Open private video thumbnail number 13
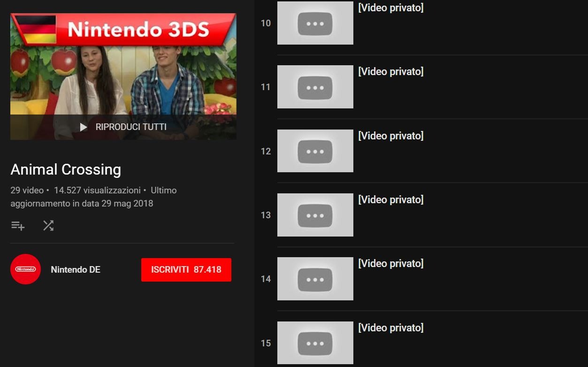The width and height of the screenshot is (588, 367). tap(315, 215)
